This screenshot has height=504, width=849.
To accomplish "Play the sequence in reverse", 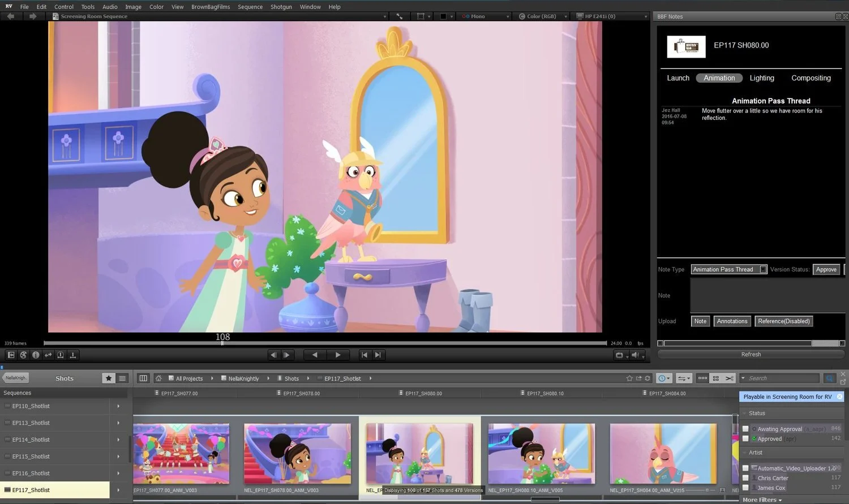I will coord(315,355).
